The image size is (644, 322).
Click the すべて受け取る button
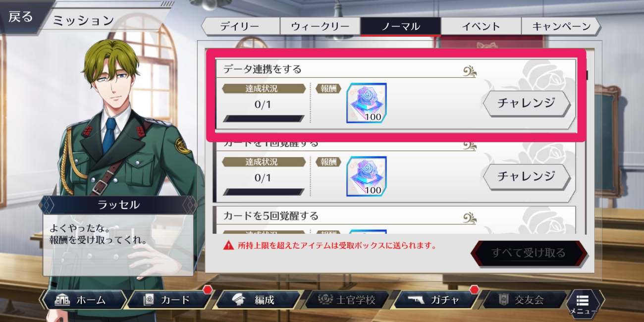[529, 253]
